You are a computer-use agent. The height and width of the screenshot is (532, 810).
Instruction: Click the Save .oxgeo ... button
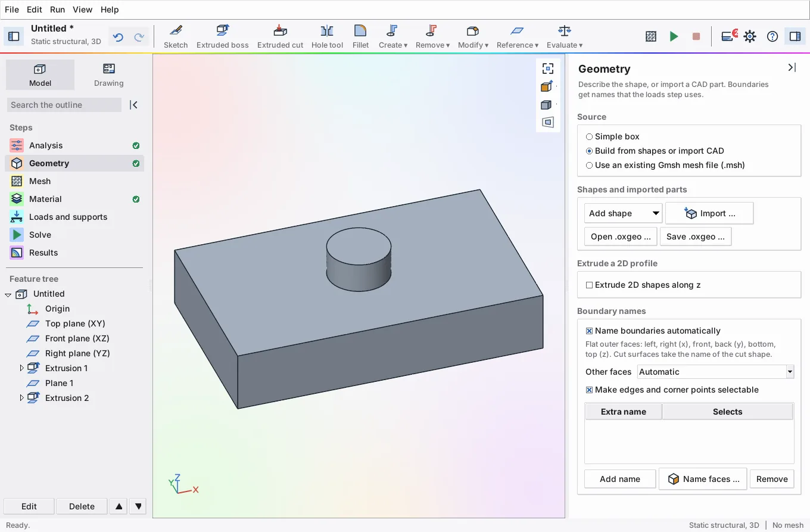pyautogui.click(x=696, y=237)
